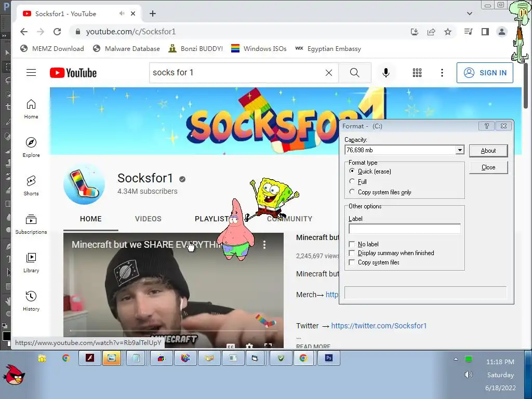The width and height of the screenshot is (532, 399).
Task: Open the YouTube guide hamburger menu
Action: tap(31, 73)
